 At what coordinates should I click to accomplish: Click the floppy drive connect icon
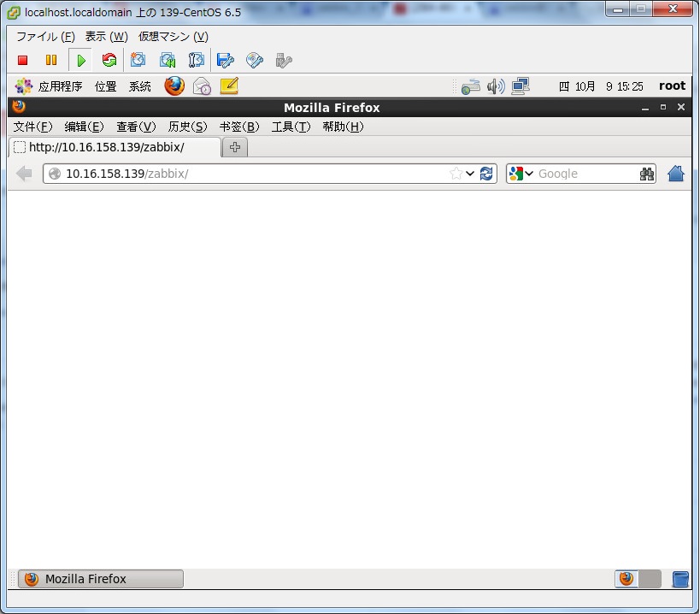pos(225,60)
